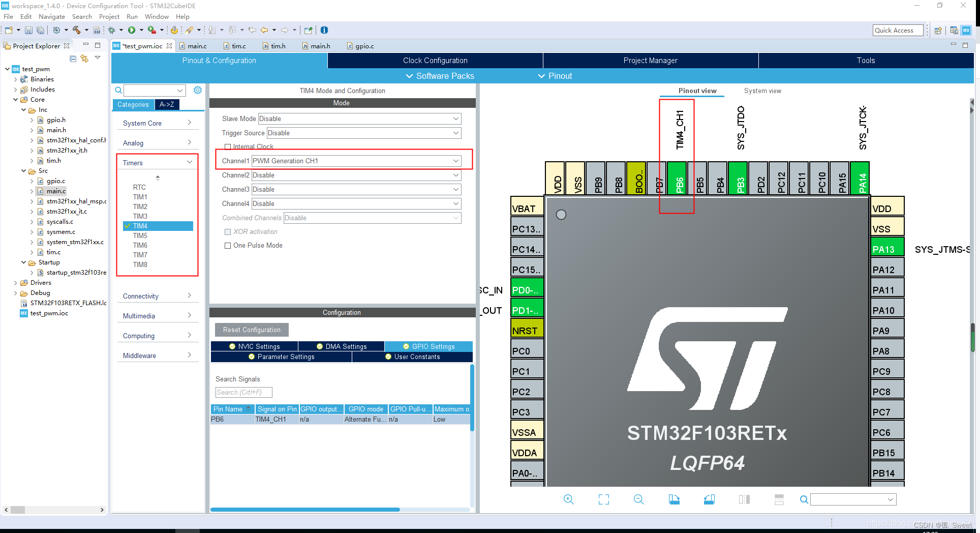Open the Device Configuration Tool settings gear icon

coord(198,90)
